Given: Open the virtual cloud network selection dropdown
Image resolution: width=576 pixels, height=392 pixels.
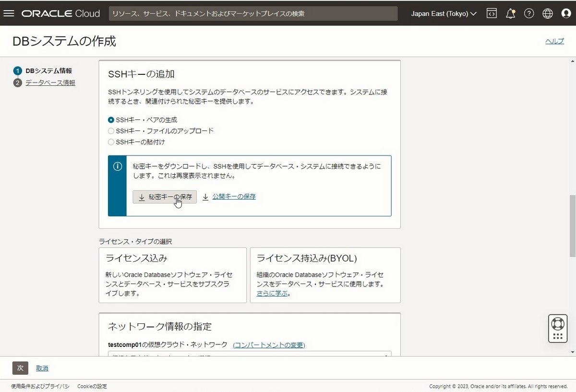Looking at the screenshot, I should tap(250, 357).
